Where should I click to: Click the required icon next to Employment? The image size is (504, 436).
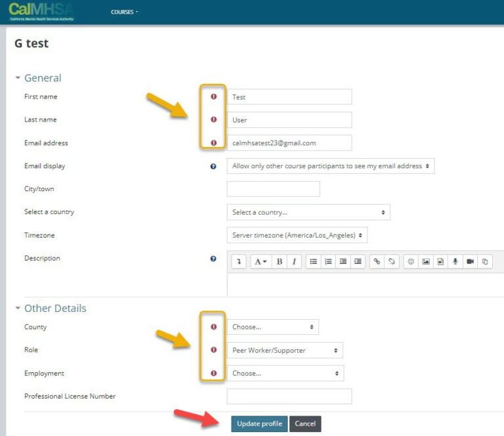214,373
